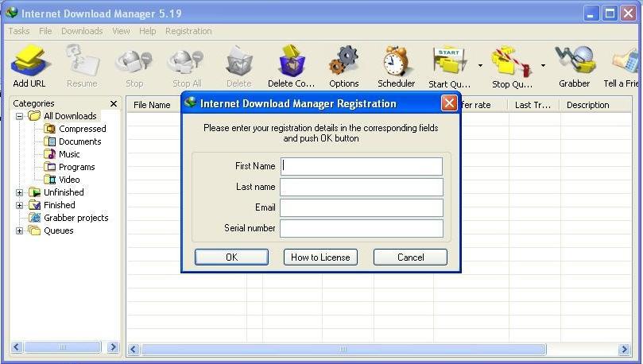Open the Grabber tool icon

pos(575,61)
